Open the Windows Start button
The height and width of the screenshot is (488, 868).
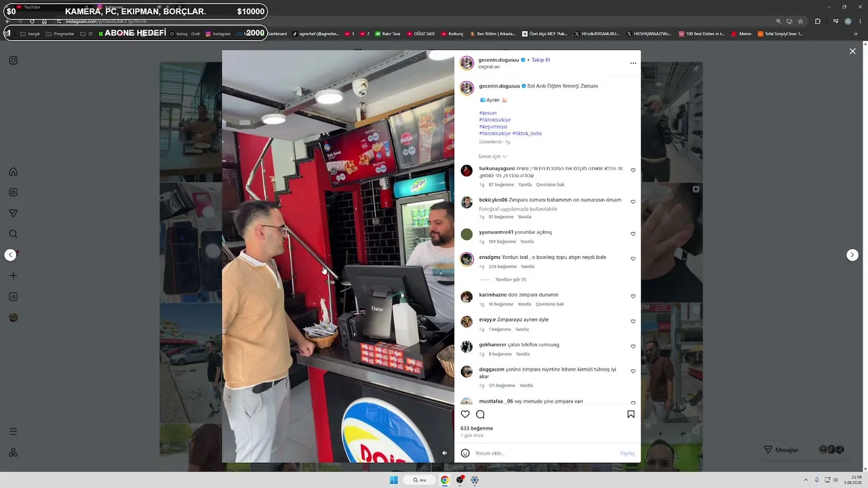click(x=394, y=480)
